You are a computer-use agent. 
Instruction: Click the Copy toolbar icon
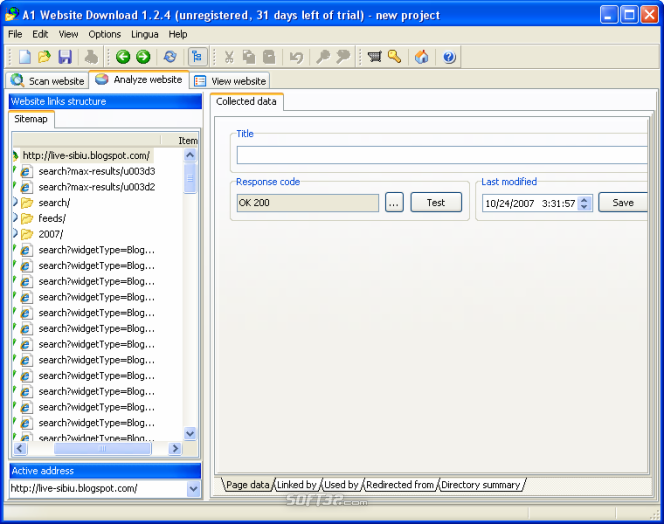coord(249,57)
